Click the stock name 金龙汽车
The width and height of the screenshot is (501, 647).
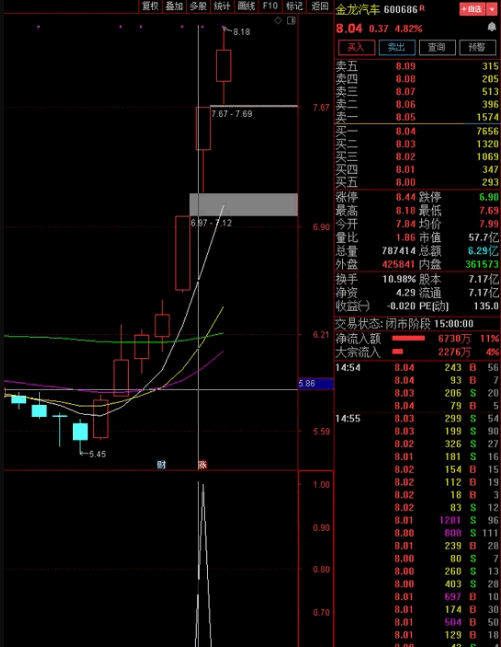[x=357, y=9]
